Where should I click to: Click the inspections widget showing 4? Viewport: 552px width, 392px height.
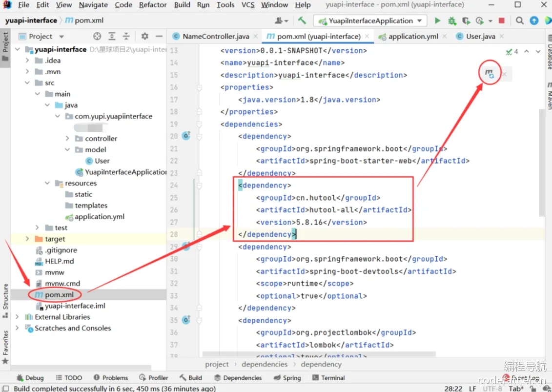511,52
